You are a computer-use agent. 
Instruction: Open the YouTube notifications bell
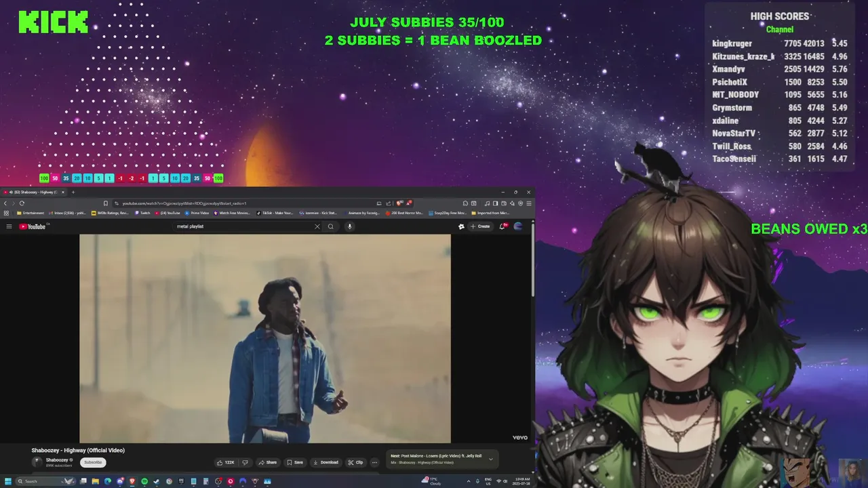coord(502,226)
